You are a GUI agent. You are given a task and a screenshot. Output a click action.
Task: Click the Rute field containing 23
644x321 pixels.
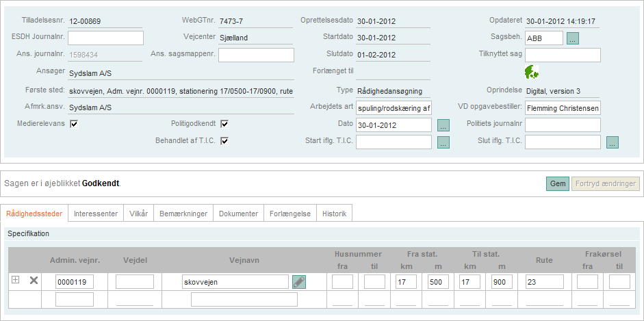pos(544,282)
